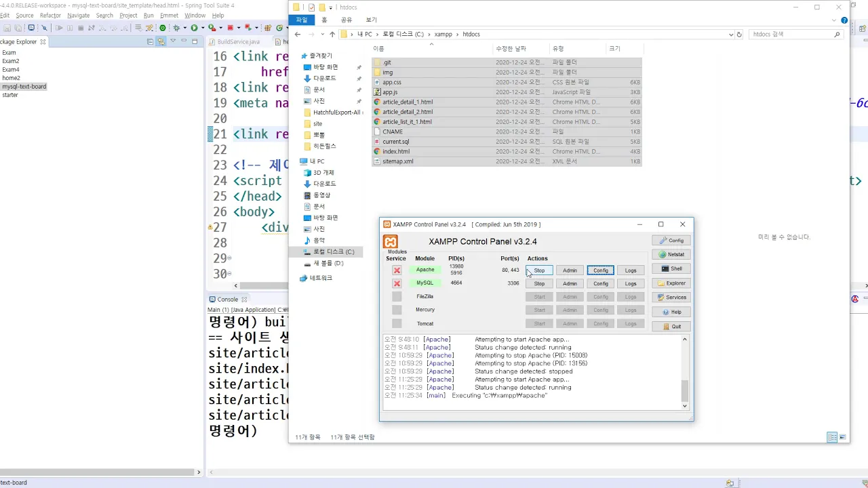Open the Source menu in STS

tap(24, 15)
